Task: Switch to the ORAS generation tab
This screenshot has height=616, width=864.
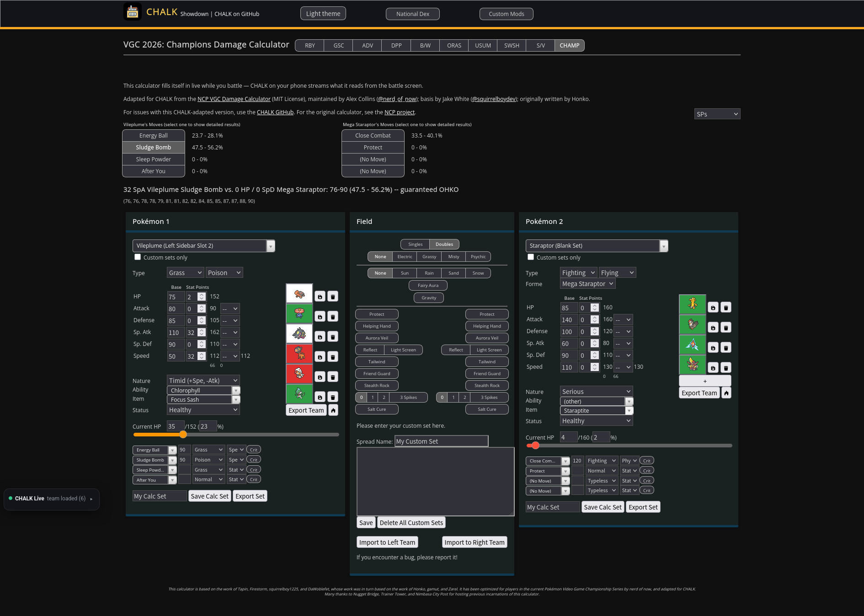Action: point(454,46)
